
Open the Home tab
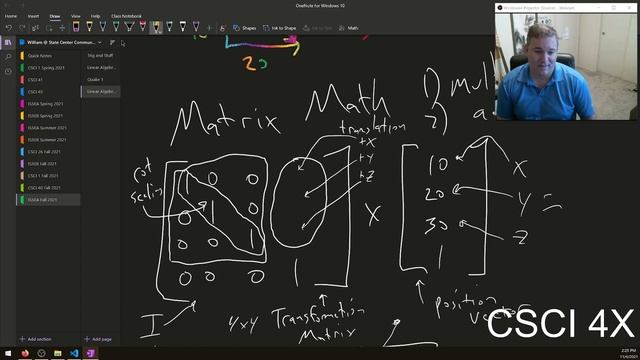click(11, 16)
